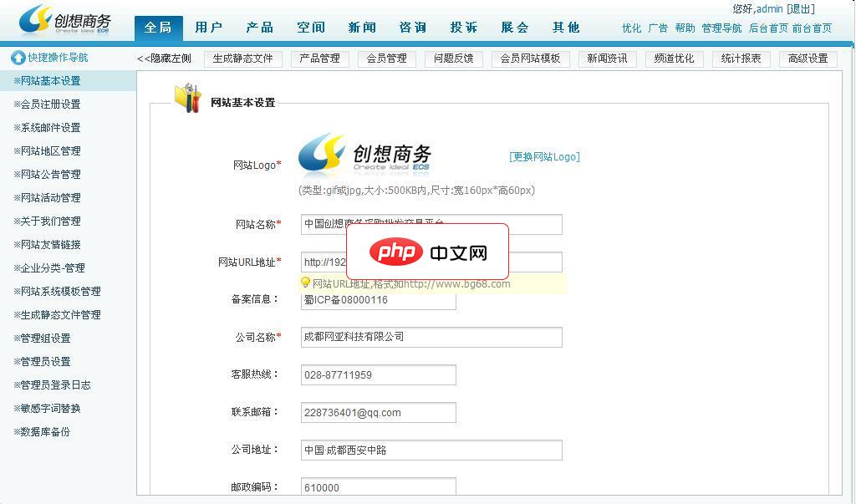The height and width of the screenshot is (504, 856).
Task: Click the tools folder icon beside 网站基本设置
Action: tap(188, 99)
